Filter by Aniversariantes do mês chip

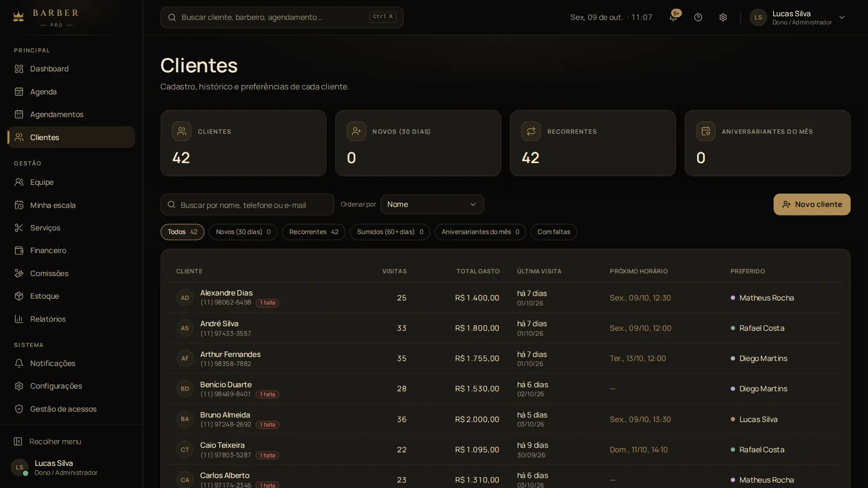[480, 232]
